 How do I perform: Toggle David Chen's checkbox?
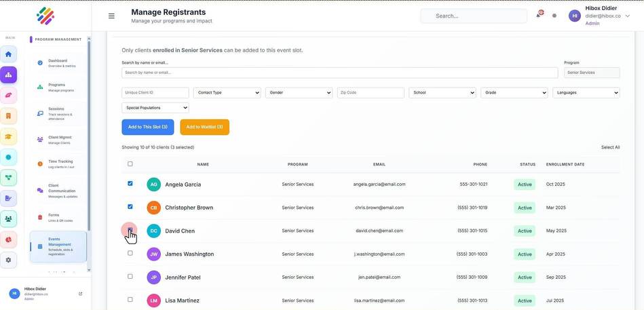point(130,230)
